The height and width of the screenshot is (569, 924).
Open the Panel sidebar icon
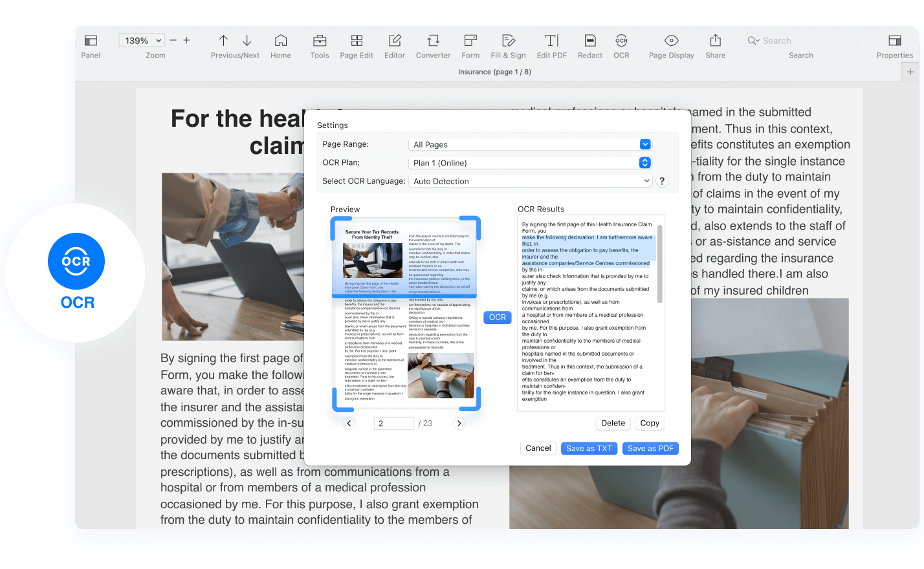[x=91, y=41]
